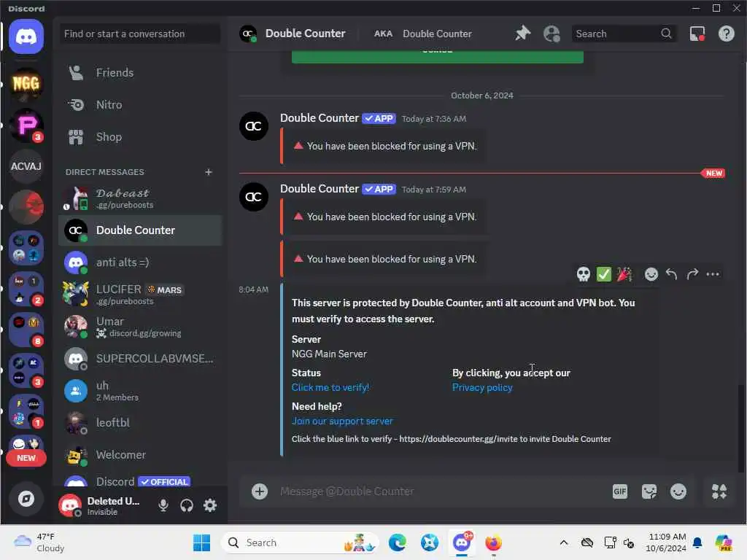Open the GIF picker
Viewport: 747px width, 560px height.
620,491
